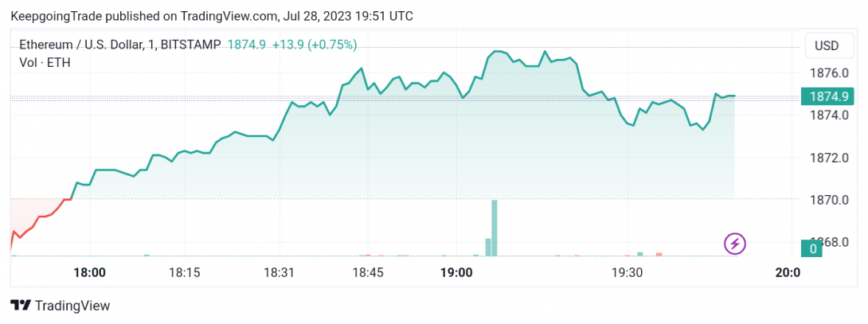Click the Ethereum / U.S. Dollar symbol title
The height and width of the screenshot is (324, 868).
(81, 45)
